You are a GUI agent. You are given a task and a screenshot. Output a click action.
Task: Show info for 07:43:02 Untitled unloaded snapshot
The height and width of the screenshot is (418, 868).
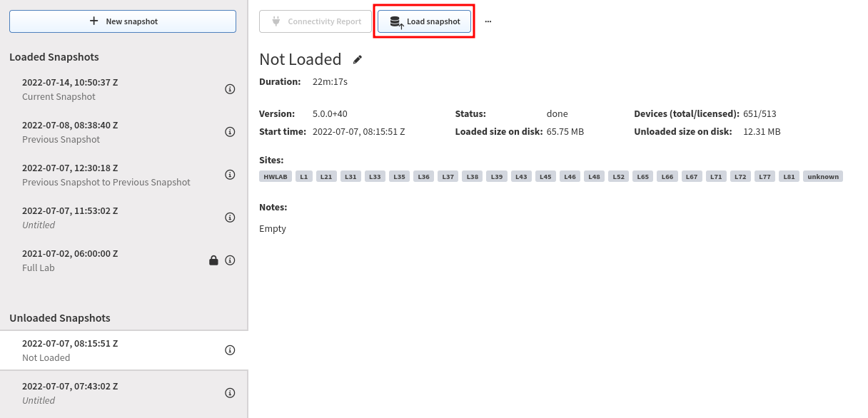point(230,393)
